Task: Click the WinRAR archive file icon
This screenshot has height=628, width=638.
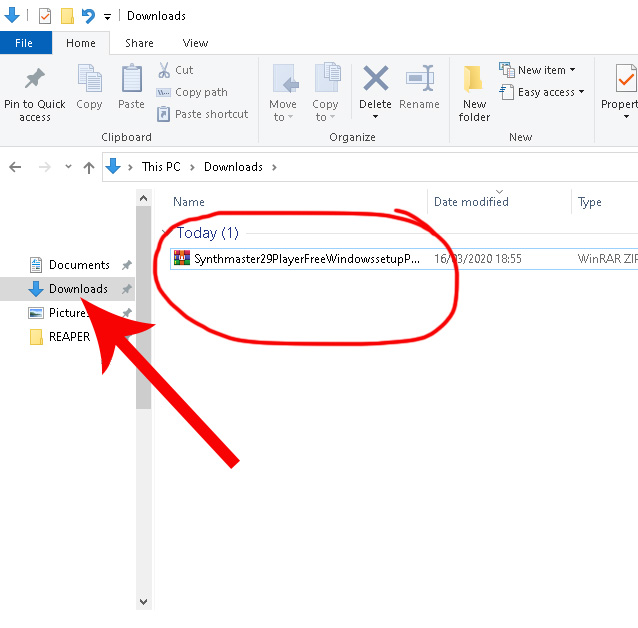Action: point(182,258)
